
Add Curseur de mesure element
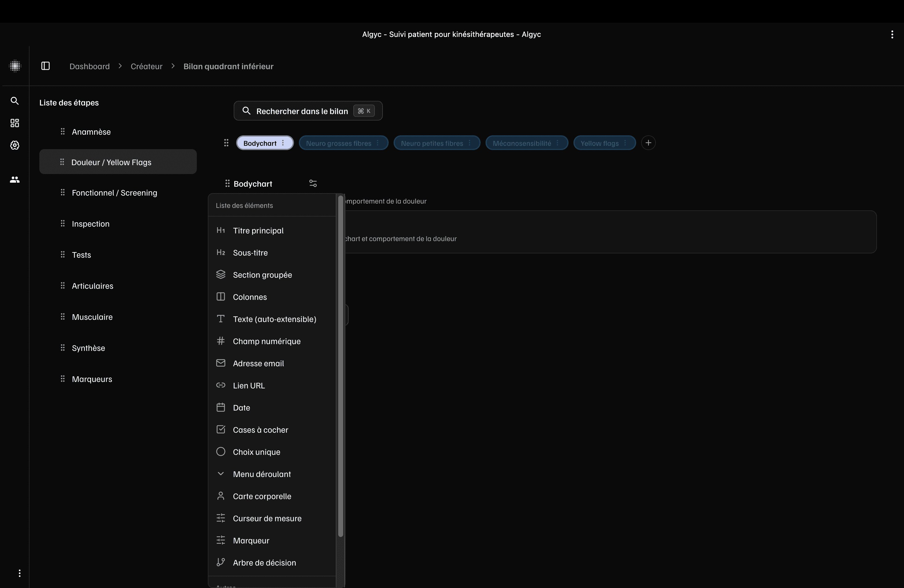(x=267, y=518)
